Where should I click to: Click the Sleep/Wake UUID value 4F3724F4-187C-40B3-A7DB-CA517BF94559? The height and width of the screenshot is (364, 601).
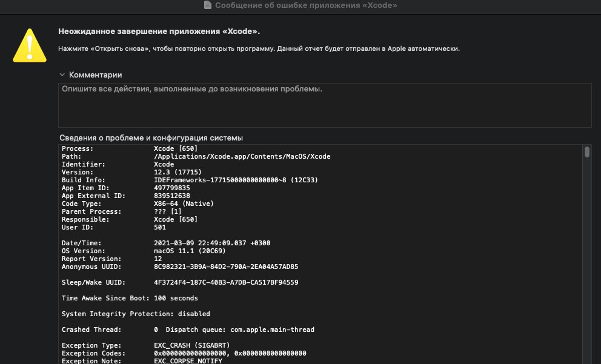226,282
